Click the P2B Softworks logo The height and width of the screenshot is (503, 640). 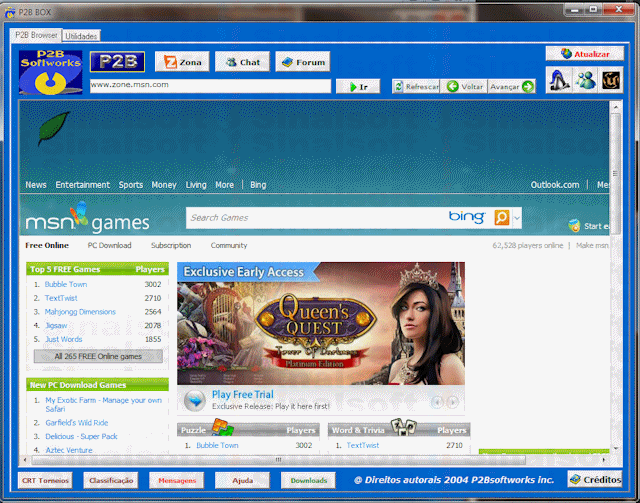point(51,72)
